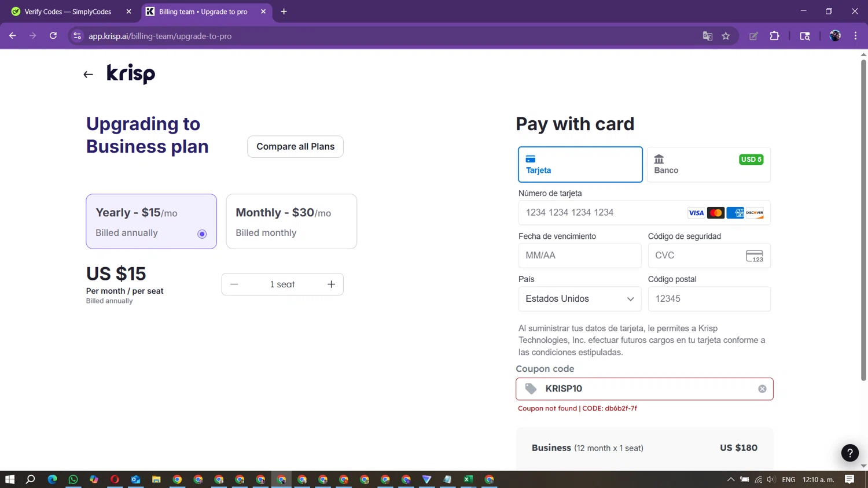Select the Monthly $30/mo plan
868x488 pixels.
click(292, 221)
